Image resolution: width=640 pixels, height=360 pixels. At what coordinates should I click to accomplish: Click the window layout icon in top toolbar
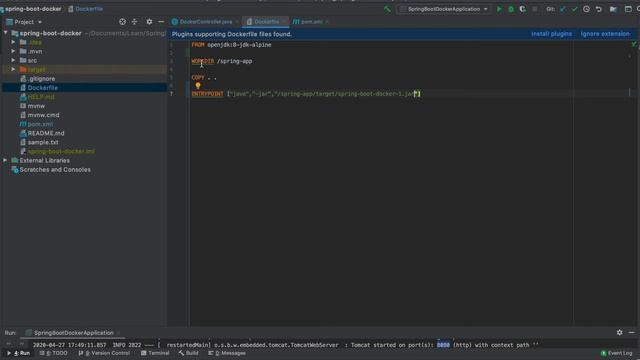tap(628, 9)
